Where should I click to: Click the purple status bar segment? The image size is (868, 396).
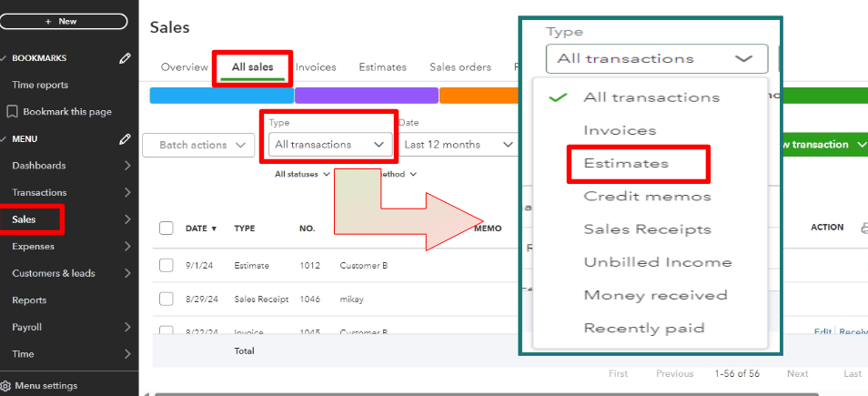pyautogui.click(x=367, y=96)
